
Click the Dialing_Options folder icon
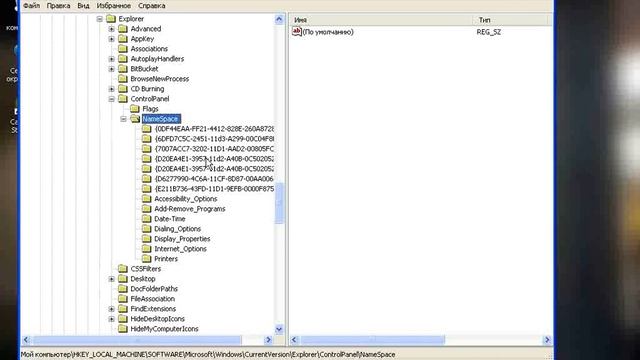click(147, 229)
